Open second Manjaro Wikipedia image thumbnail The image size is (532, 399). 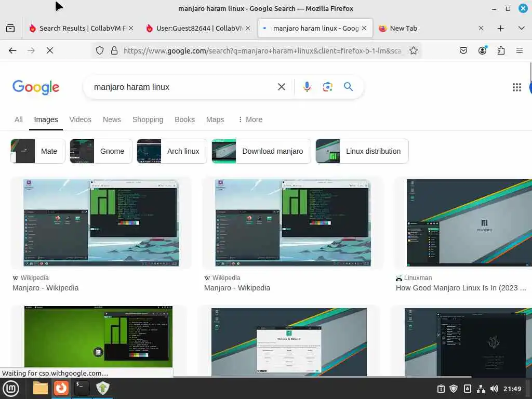(293, 222)
